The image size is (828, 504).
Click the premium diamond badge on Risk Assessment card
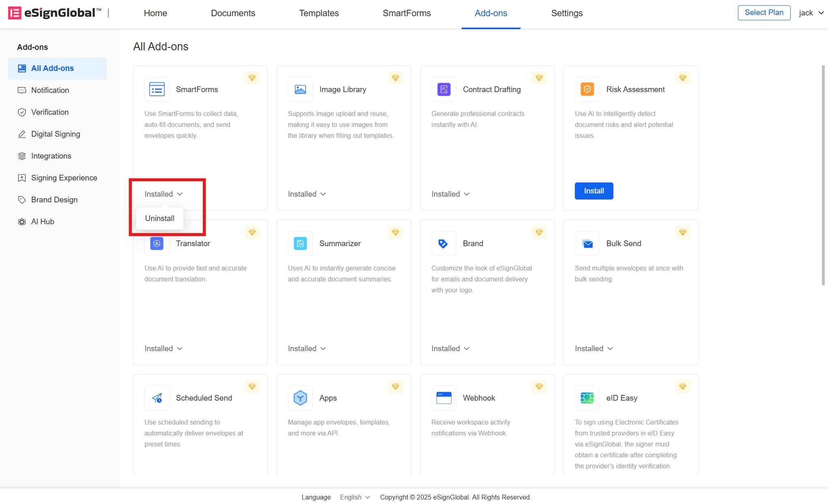click(x=683, y=78)
